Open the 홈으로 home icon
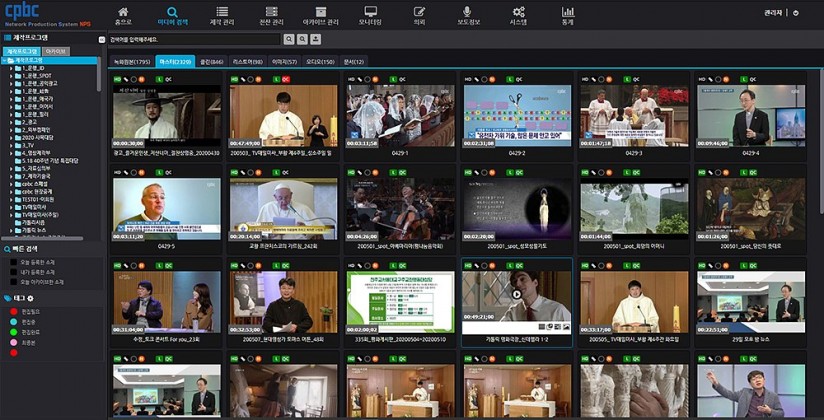The image size is (824, 420). coord(123,15)
